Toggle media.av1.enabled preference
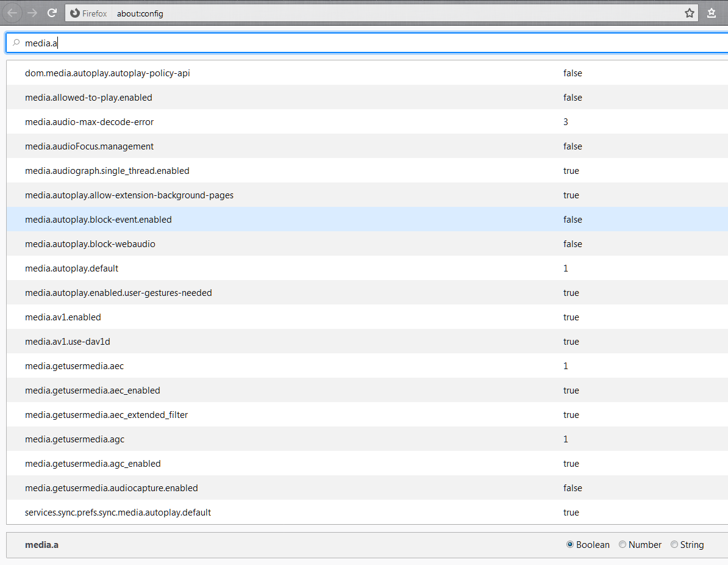The width and height of the screenshot is (728, 565). [x=63, y=317]
